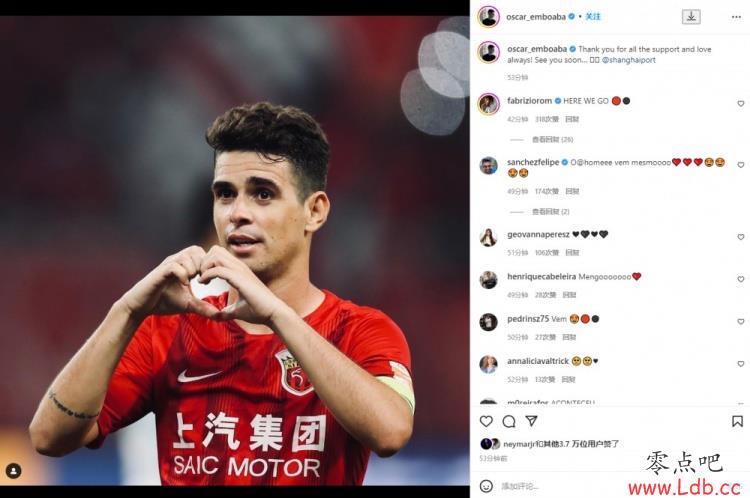Click the download icon in the header
This screenshot has width=750, height=498.
(691, 17)
